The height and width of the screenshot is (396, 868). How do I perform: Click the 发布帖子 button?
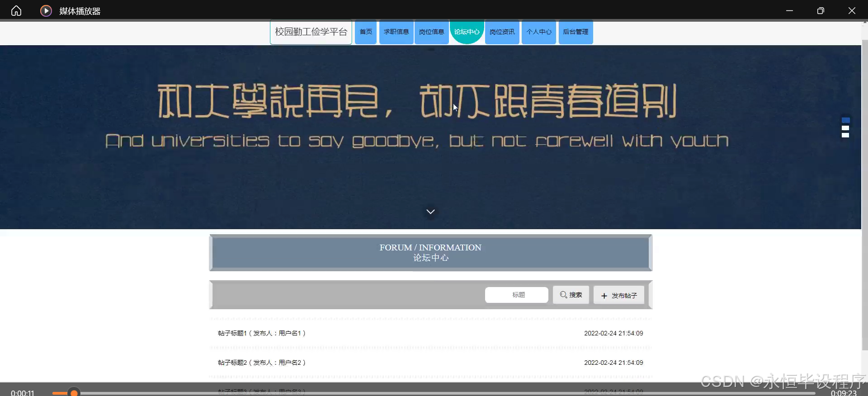point(619,295)
